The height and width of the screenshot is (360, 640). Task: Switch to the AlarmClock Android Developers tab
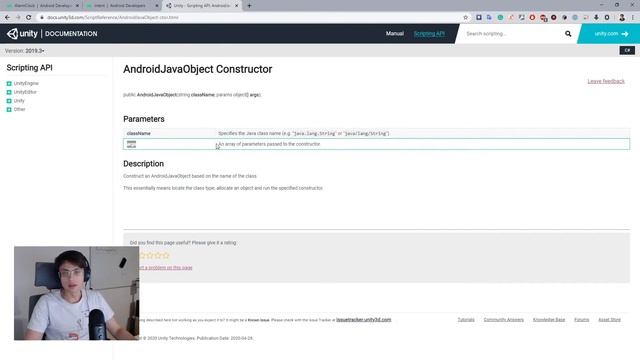[41, 6]
